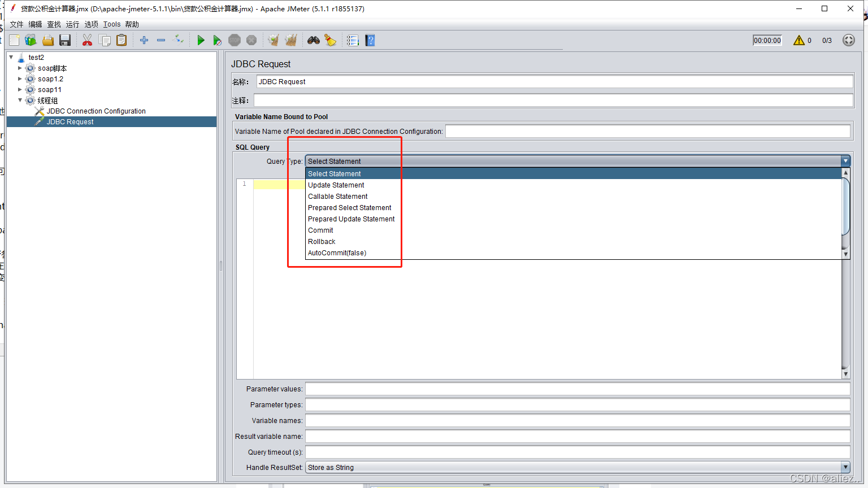This screenshot has height=488, width=868.
Task: Click the query list scrollbar down arrow
Action: (x=845, y=254)
